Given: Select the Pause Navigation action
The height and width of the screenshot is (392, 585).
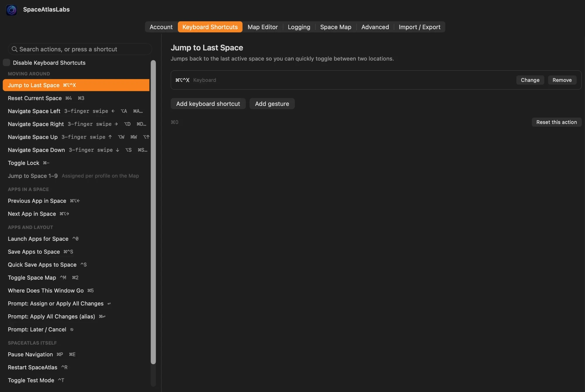Looking at the screenshot, I should 76,354.
